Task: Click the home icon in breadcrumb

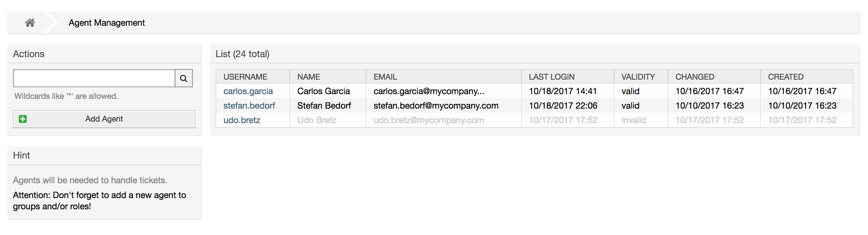Action: 30,23
